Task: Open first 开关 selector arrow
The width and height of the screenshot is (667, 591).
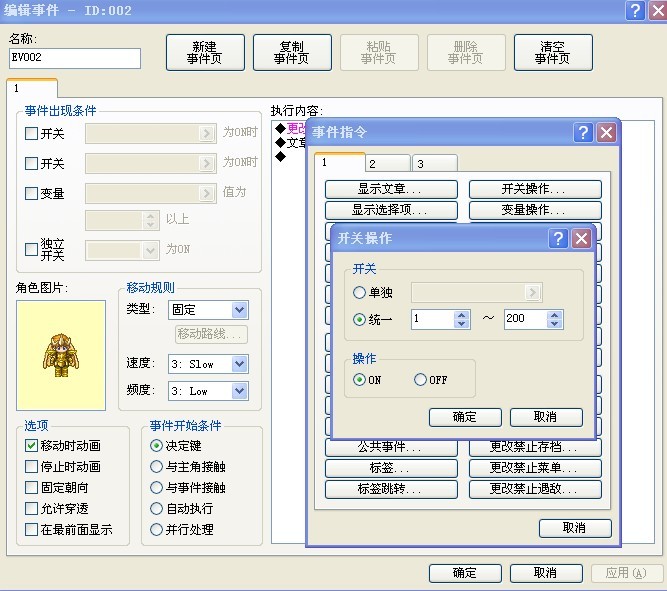Action: click(x=206, y=134)
